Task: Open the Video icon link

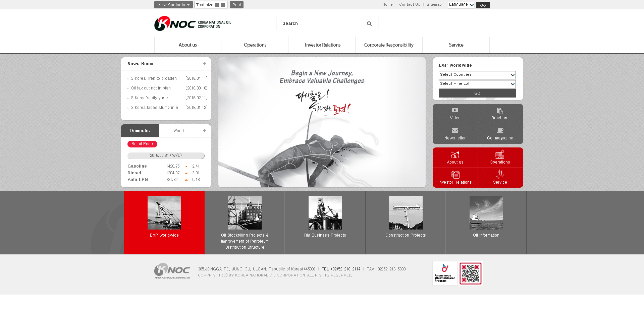Action: click(455, 111)
